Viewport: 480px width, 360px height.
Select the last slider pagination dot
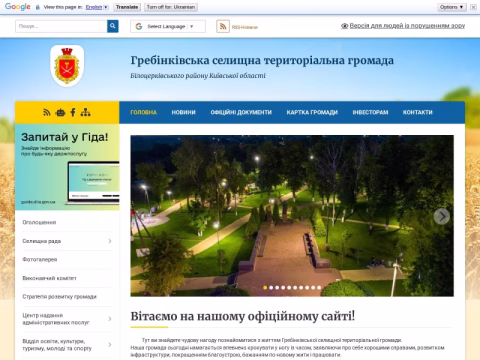[x=319, y=287]
